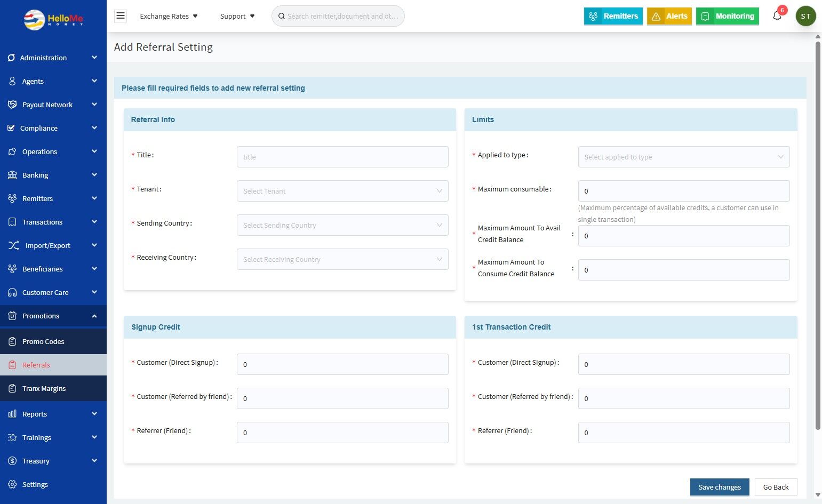Click the Transactions sidebar icon
This screenshot has height=504, width=822.
(12, 222)
